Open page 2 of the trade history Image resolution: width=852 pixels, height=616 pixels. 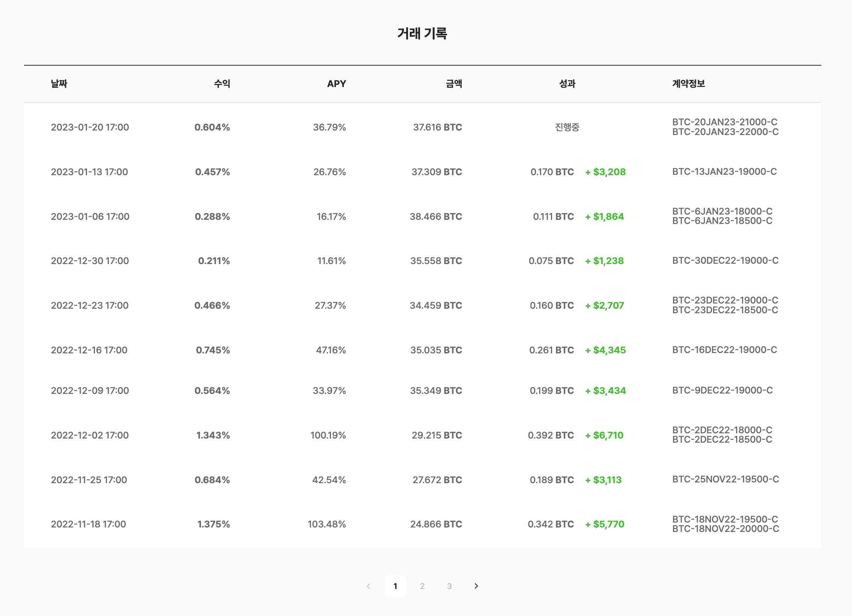(x=422, y=586)
